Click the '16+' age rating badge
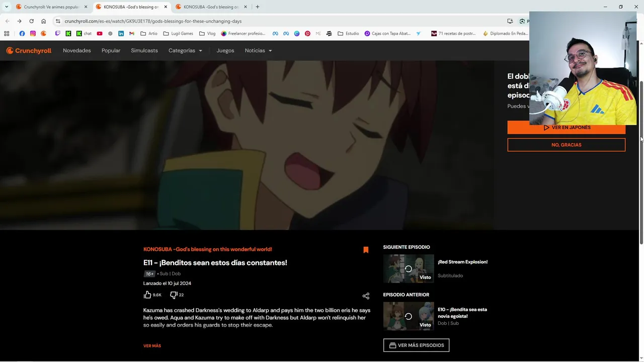 click(149, 274)
